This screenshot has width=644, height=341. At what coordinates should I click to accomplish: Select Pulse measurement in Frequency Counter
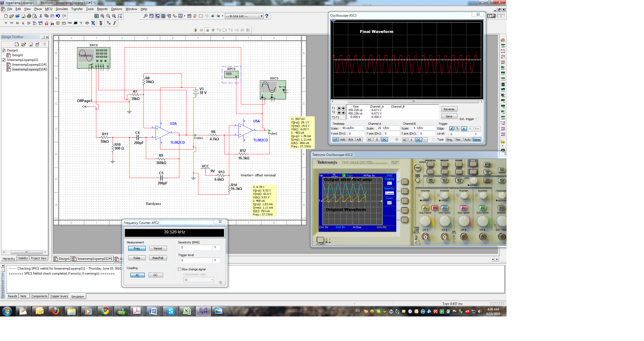pos(137,258)
